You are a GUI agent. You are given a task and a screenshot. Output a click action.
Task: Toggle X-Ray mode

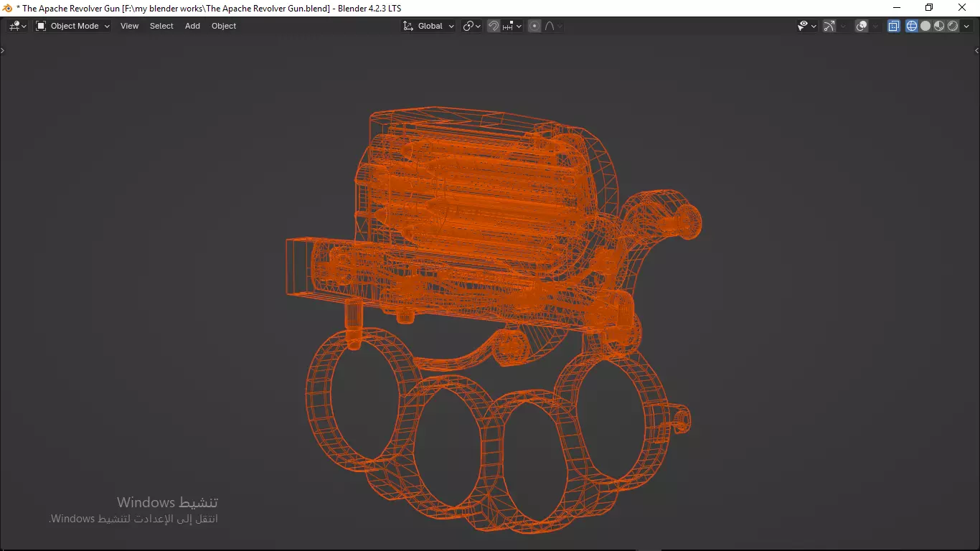pyautogui.click(x=894, y=26)
